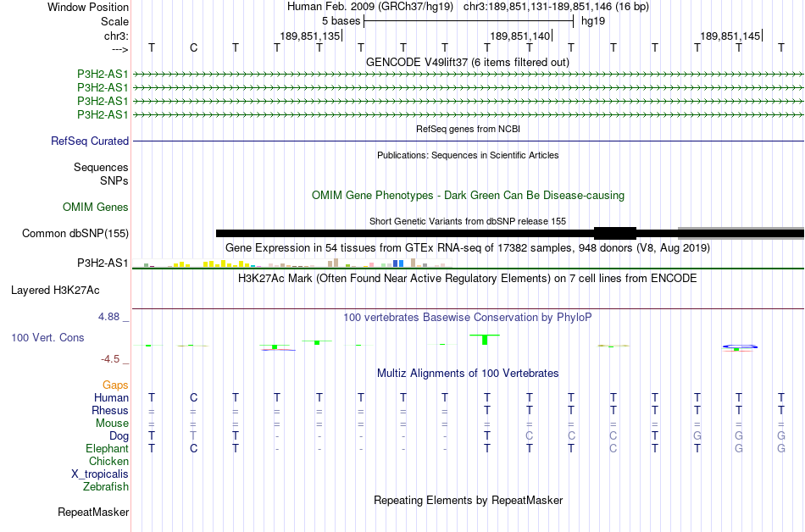Select the Human Feb. 2009 (GRCh37/hg19) assembly text
805x532 pixels.
tap(370, 7)
